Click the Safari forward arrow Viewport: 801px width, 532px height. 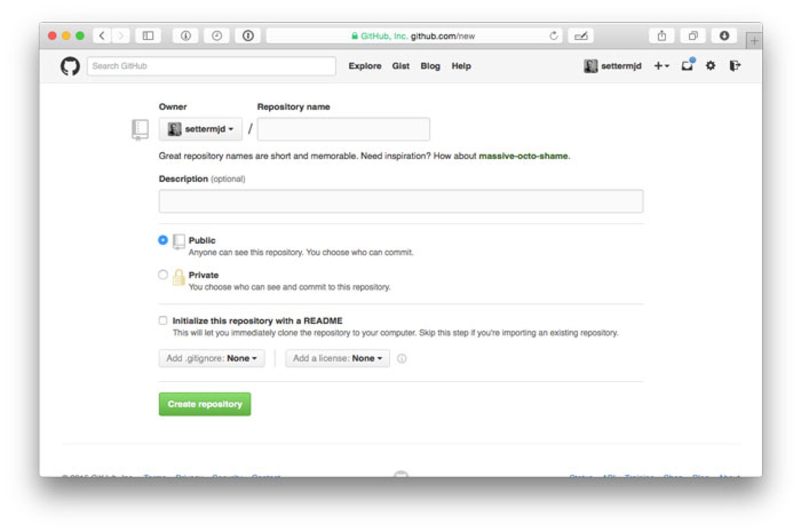click(121, 36)
